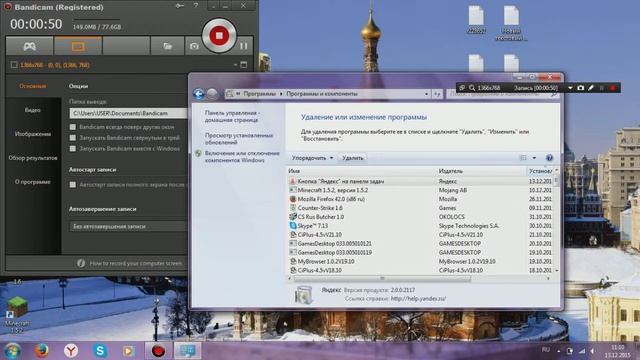Image resolution: width=640 pixels, height=360 pixels.
Task: Open 'Просмотр установленных обновлений' link
Action: coord(239,139)
